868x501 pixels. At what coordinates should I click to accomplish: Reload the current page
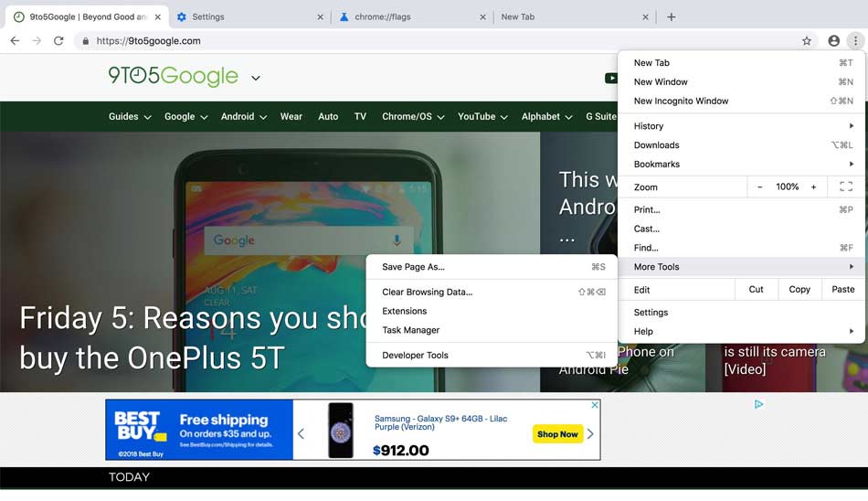coord(58,40)
